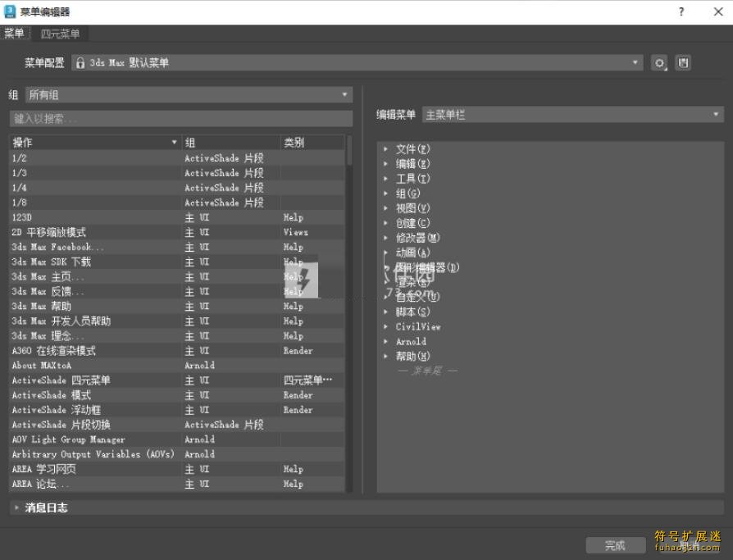Image resolution: width=733 pixels, height=560 pixels.
Task: Select the 3ds Max SDK 下载 action
Action: pyautogui.click(x=177, y=262)
